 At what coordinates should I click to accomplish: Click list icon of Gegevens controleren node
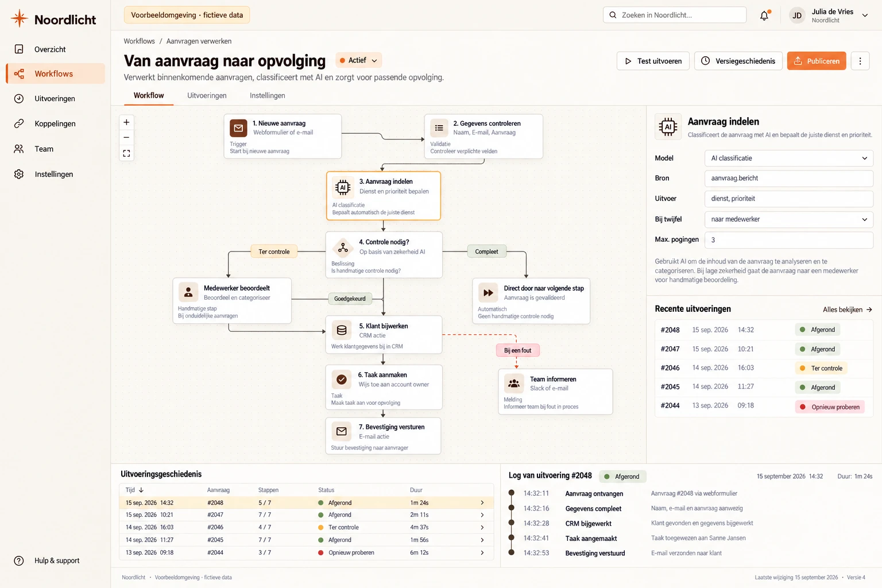[x=439, y=128]
